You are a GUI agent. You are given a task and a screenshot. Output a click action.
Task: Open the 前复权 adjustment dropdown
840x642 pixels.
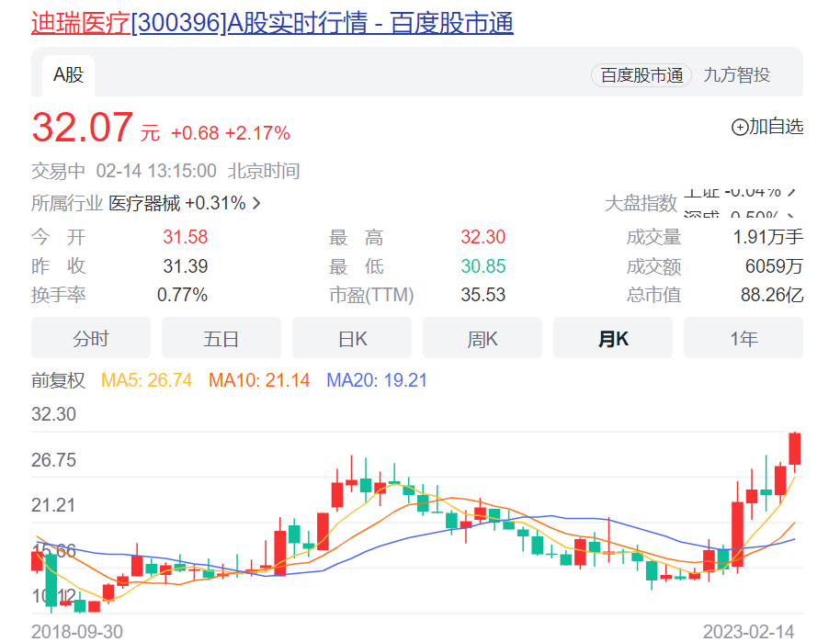[59, 380]
